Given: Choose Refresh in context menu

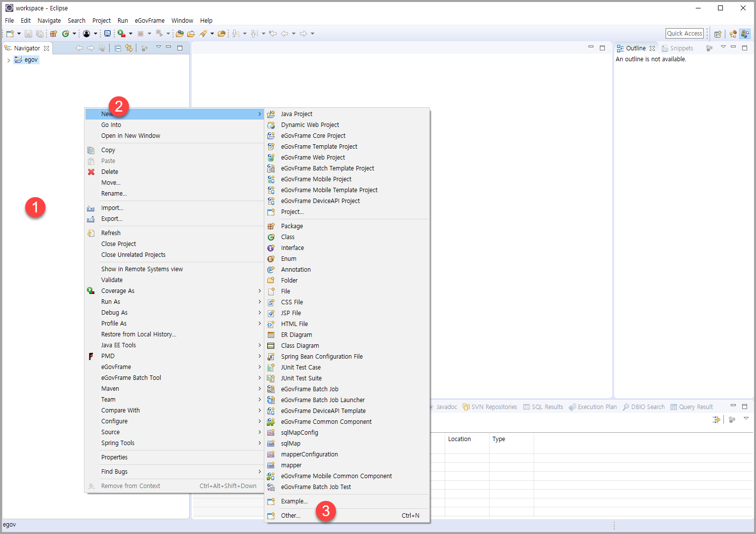Looking at the screenshot, I should pos(174,233).
